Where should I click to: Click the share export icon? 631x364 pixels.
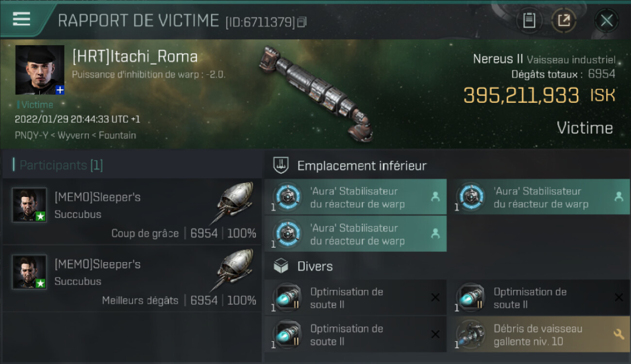(564, 20)
